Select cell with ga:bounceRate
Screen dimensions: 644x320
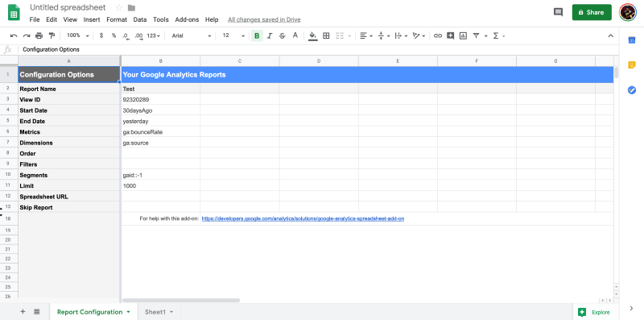(x=160, y=131)
